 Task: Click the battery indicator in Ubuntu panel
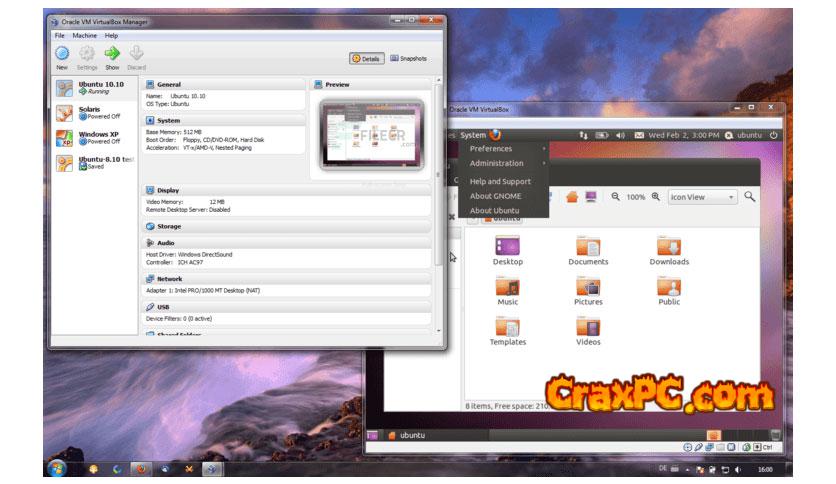pyautogui.click(x=602, y=135)
